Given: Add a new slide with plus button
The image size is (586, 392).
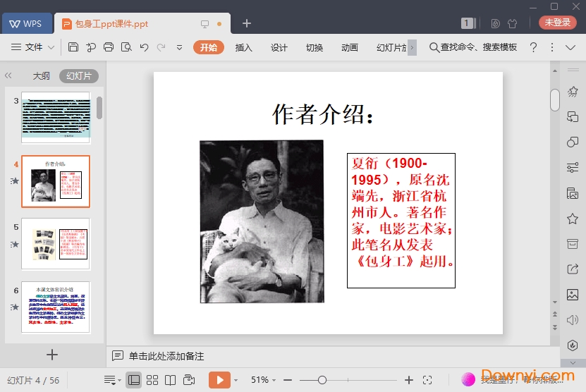Looking at the screenshot, I should click(52, 355).
